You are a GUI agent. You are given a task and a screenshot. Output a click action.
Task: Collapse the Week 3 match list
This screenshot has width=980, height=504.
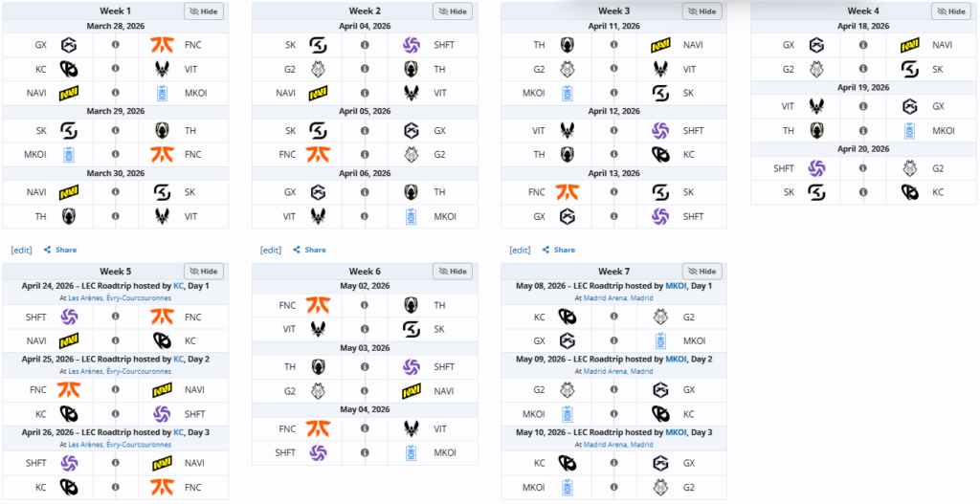pyautogui.click(x=702, y=11)
